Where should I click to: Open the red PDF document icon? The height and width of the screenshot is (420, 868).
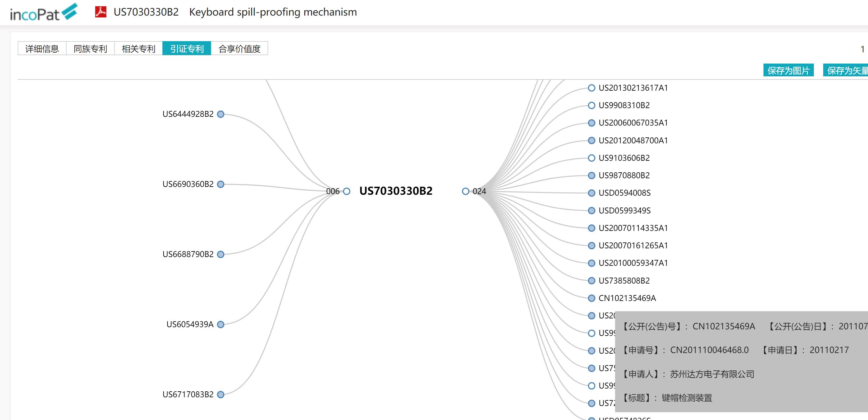(100, 12)
